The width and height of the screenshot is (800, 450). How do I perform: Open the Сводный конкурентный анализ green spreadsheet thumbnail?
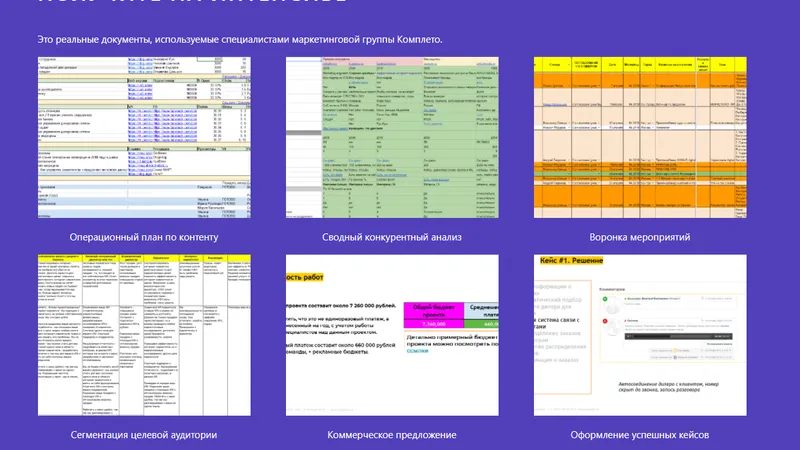pyautogui.click(x=392, y=137)
